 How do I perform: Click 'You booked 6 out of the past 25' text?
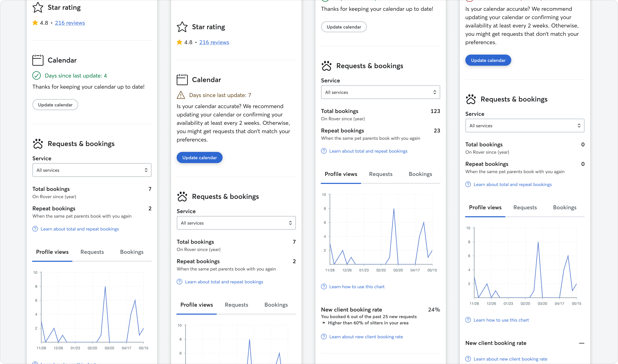tap(368, 316)
